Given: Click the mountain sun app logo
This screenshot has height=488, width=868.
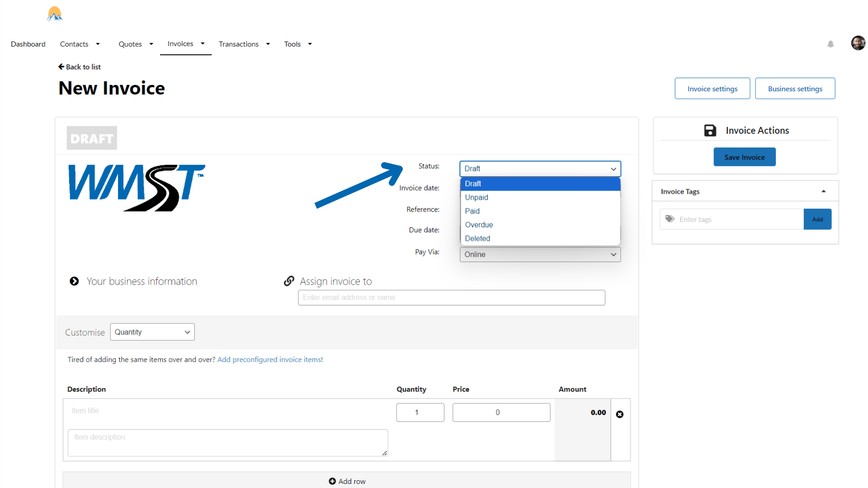Looking at the screenshot, I should pyautogui.click(x=55, y=14).
